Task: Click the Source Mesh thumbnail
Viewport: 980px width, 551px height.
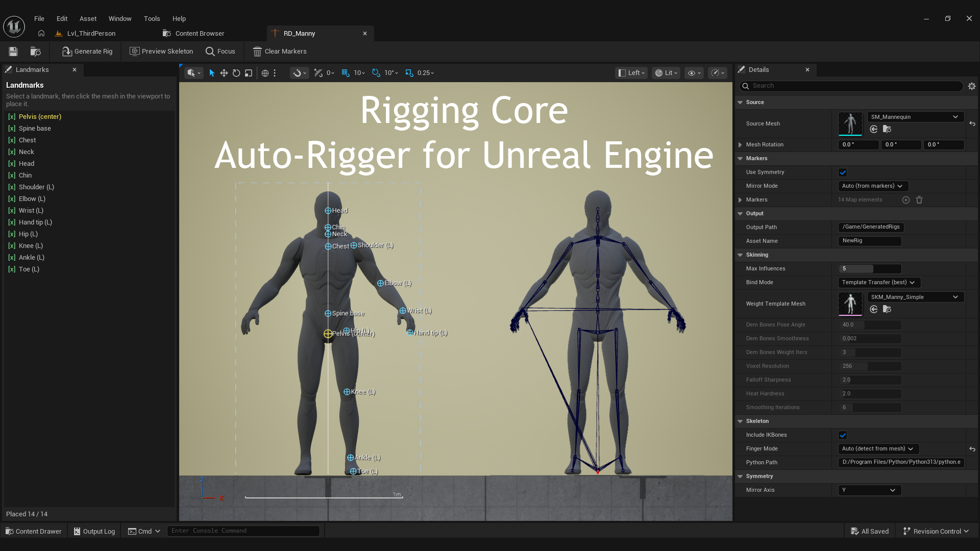Action: pos(850,124)
